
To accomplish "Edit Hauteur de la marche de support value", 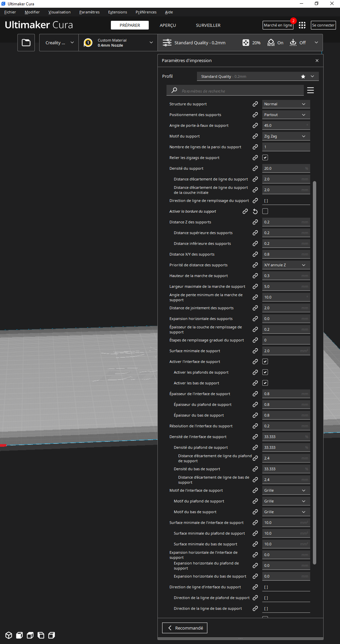I will tap(286, 276).
